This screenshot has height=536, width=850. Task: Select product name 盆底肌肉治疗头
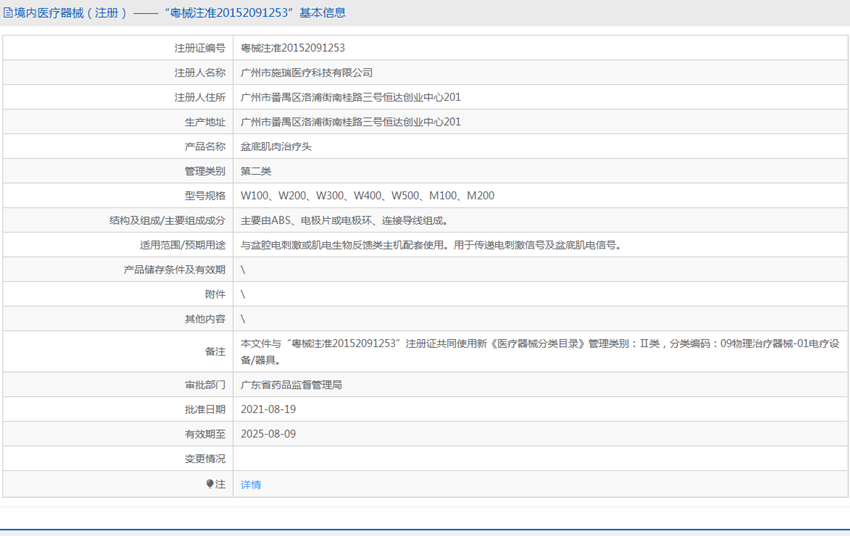pyautogui.click(x=276, y=147)
